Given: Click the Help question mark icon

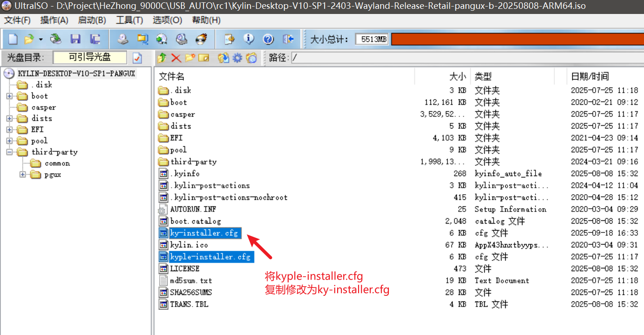Looking at the screenshot, I should point(268,39).
